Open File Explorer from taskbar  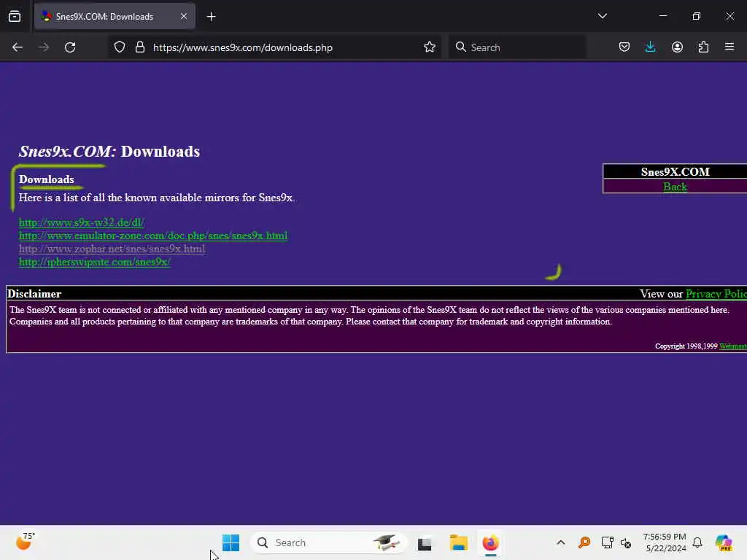point(458,542)
